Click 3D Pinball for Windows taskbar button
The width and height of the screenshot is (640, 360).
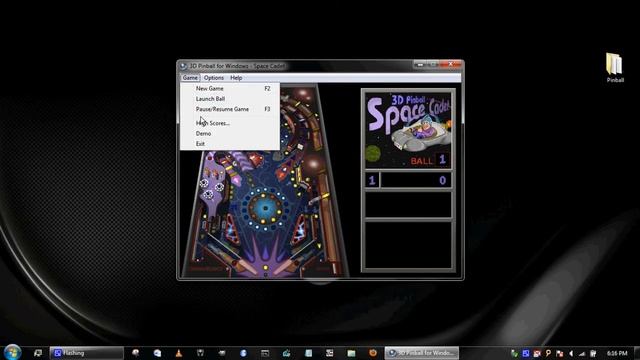(x=422, y=353)
